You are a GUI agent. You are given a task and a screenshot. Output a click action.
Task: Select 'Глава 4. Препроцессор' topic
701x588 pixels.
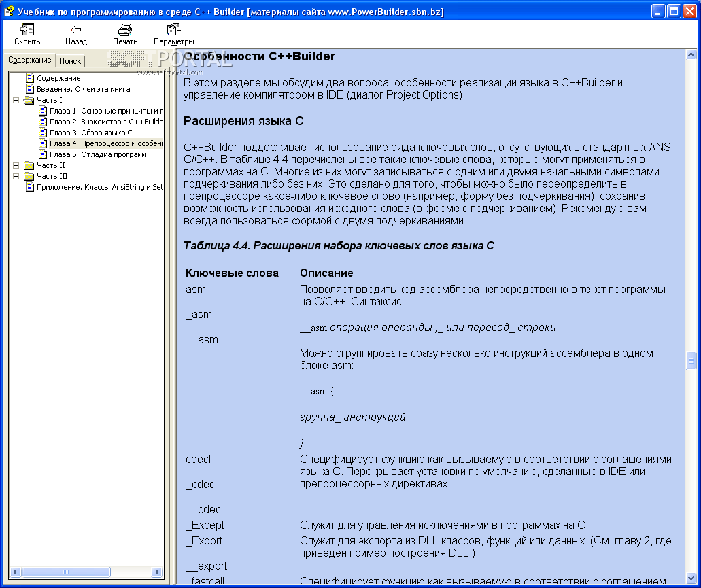coord(106,143)
